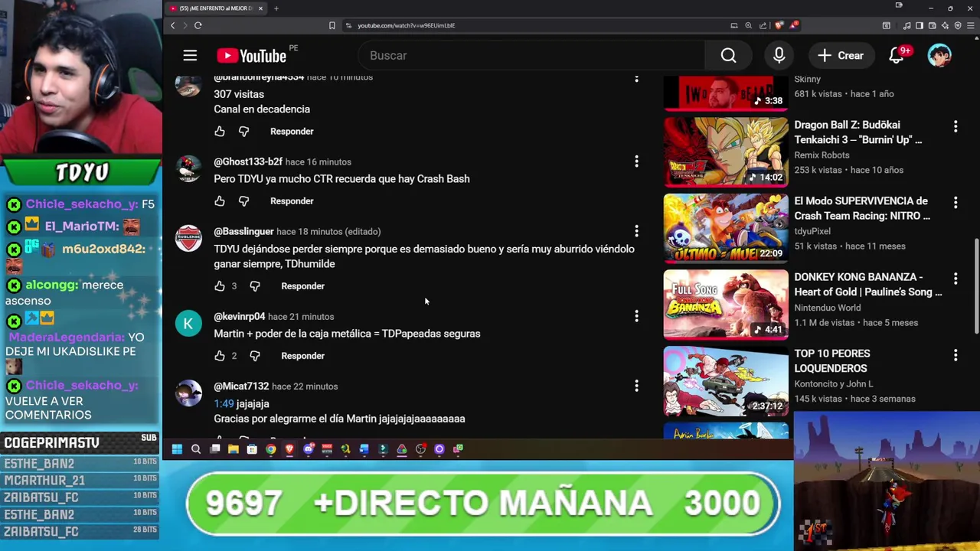Jump to timestamp 1:49 in comment
The height and width of the screenshot is (551, 980).
coord(224,403)
